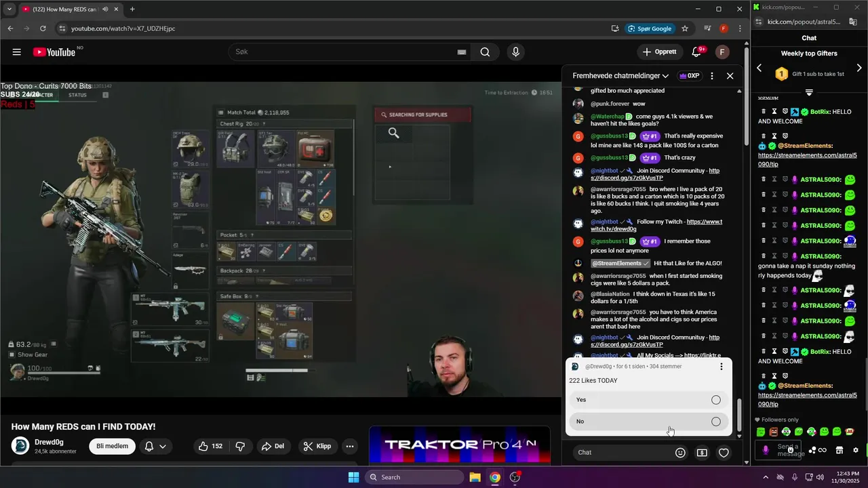Screen dimensions: 868x488
Task: Open the Drewd0g channel name link
Action: tap(49, 442)
